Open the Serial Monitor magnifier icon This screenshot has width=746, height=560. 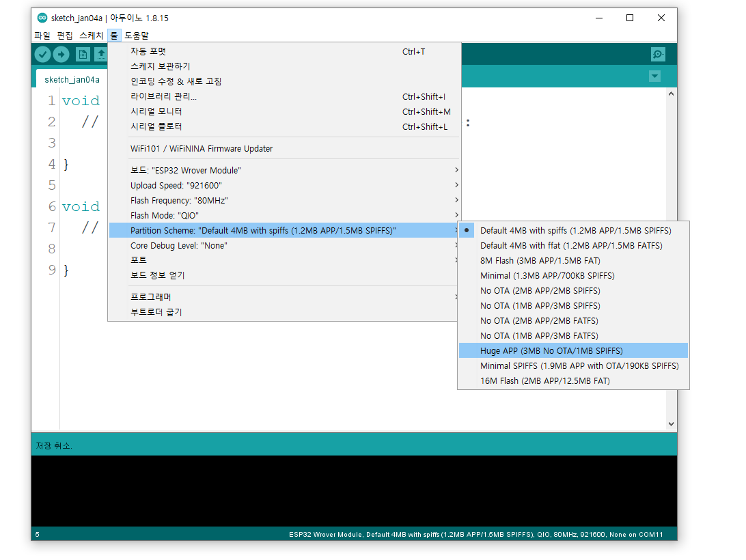[x=658, y=54]
